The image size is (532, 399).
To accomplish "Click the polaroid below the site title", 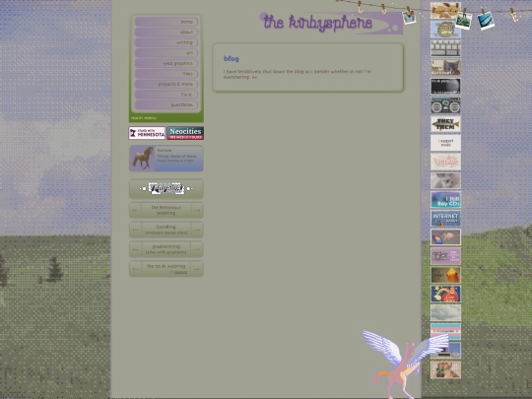I will pyautogui.click(x=409, y=18).
